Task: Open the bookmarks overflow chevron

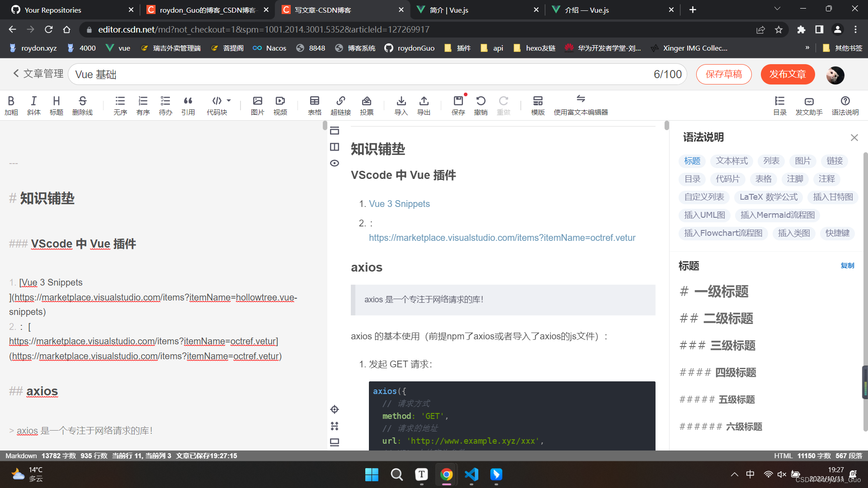Action: pyautogui.click(x=807, y=48)
